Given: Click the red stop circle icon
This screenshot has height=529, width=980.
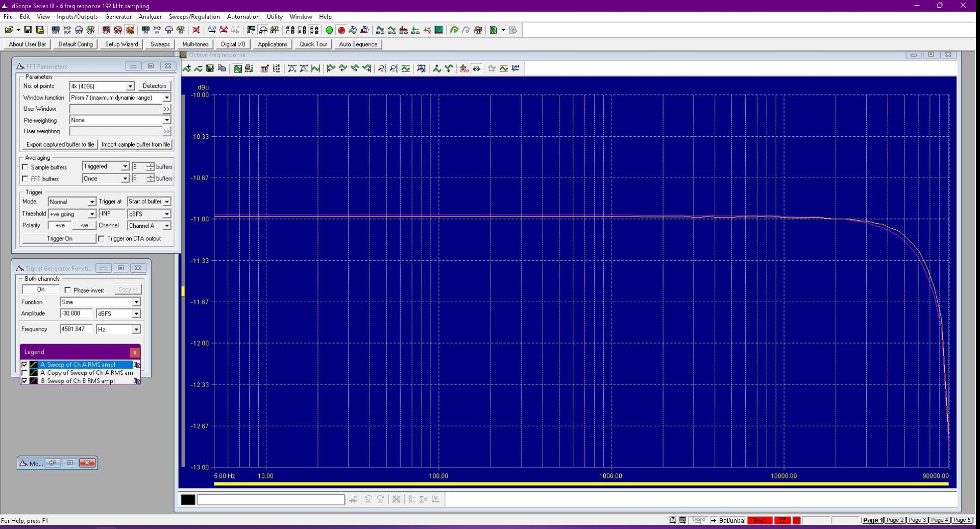Looking at the screenshot, I should pyautogui.click(x=341, y=30).
